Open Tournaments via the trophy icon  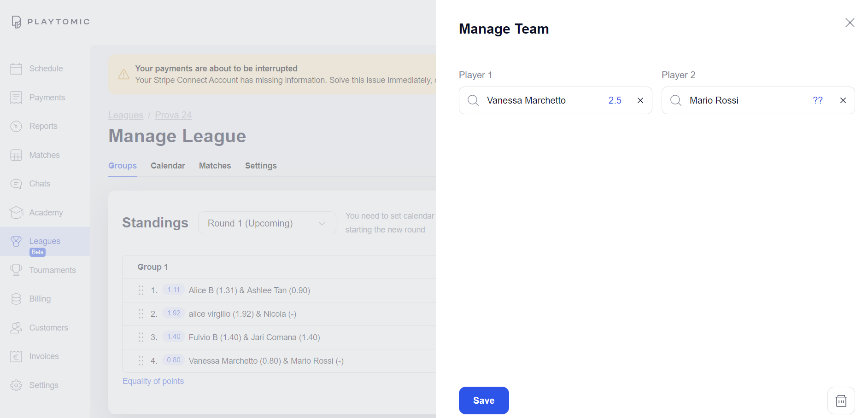(16, 270)
